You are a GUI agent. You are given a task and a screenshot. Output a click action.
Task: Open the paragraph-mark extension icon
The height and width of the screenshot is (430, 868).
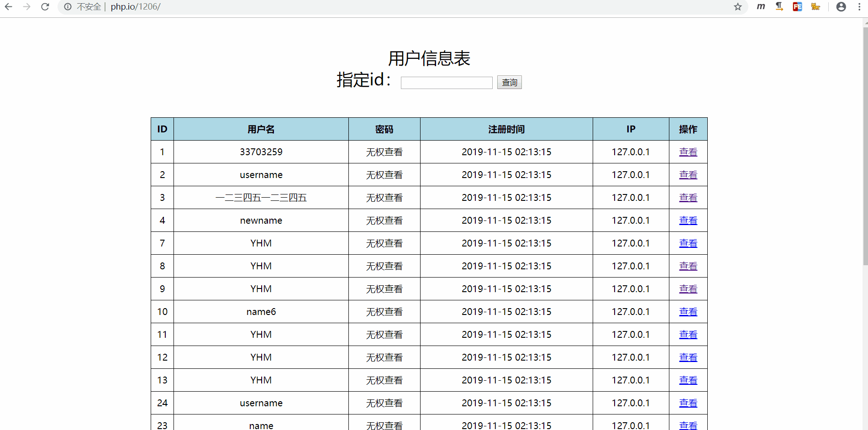coord(779,6)
